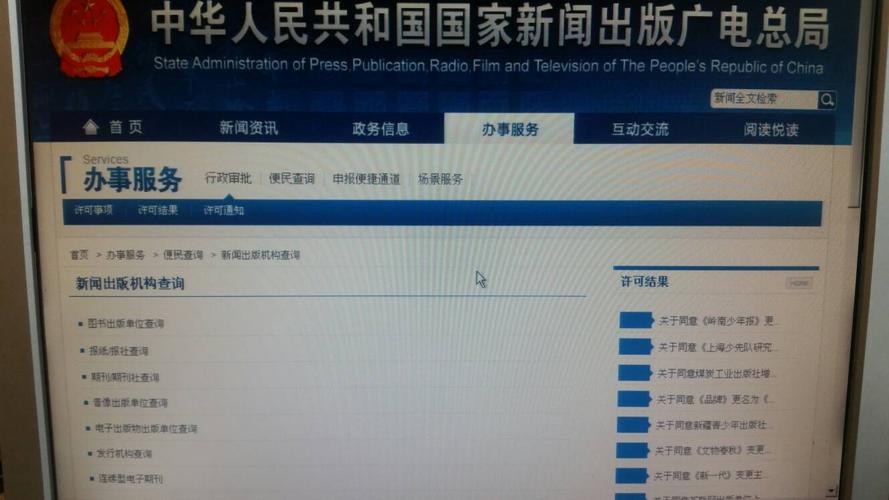Select the 场景服务 sub-menu item
Screen dimensions: 889x500
440,179
